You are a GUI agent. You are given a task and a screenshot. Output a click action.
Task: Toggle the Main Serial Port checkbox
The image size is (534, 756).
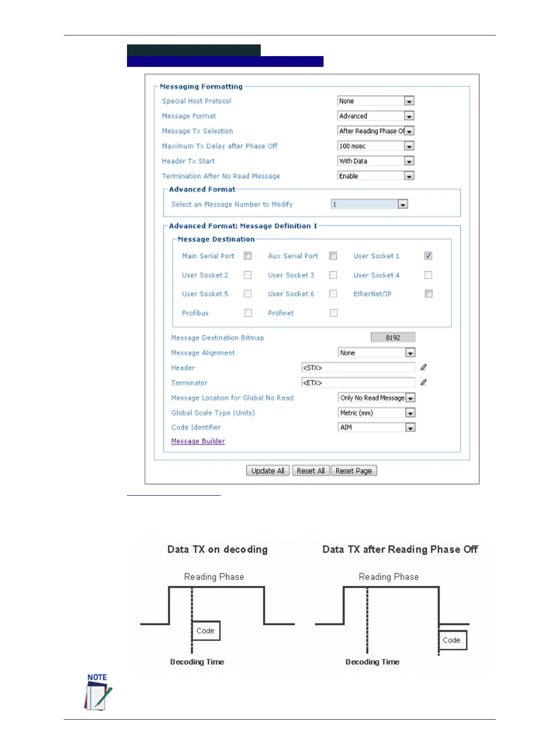(248, 255)
